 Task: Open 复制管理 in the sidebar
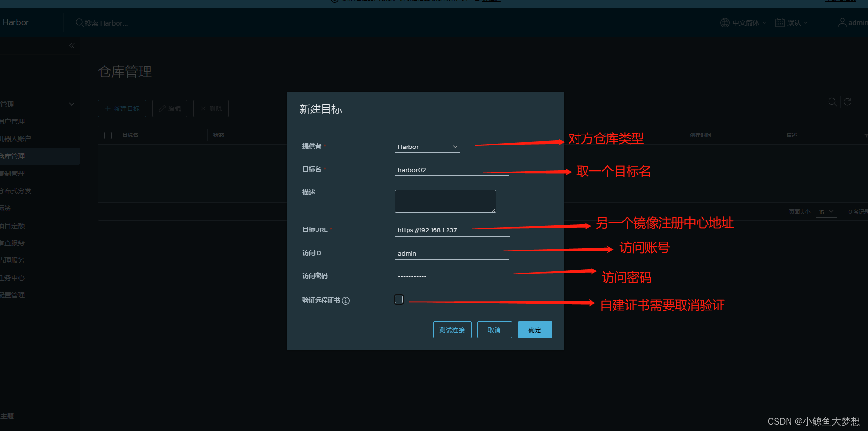coord(12,174)
